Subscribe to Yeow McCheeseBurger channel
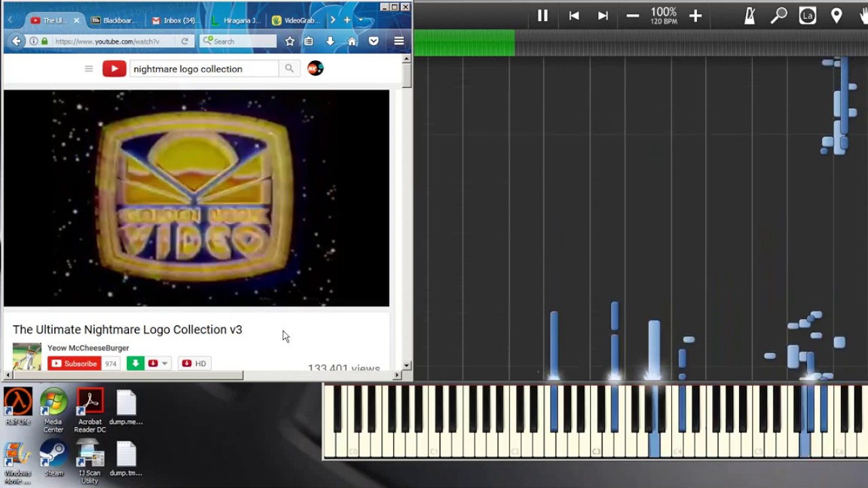The image size is (868, 488). coord(75,364)
